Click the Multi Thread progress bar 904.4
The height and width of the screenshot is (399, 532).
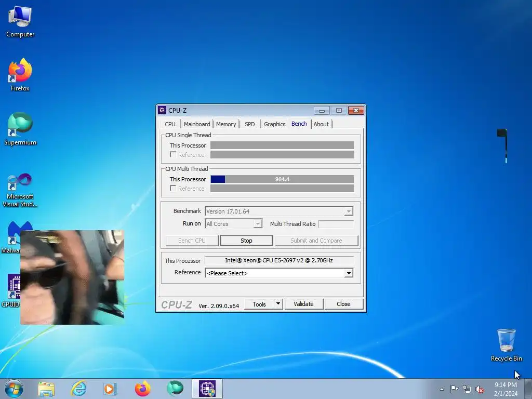point(282,179)
